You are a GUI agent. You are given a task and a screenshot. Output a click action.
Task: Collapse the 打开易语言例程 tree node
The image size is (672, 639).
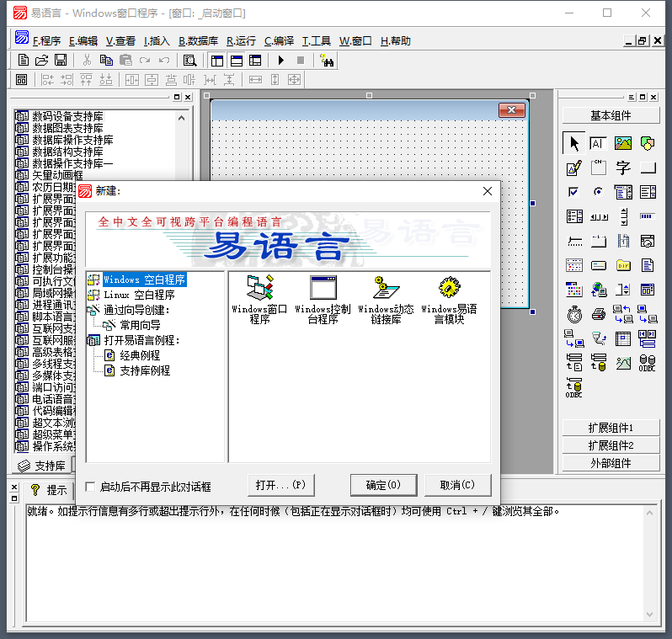(x=141, y=340)
